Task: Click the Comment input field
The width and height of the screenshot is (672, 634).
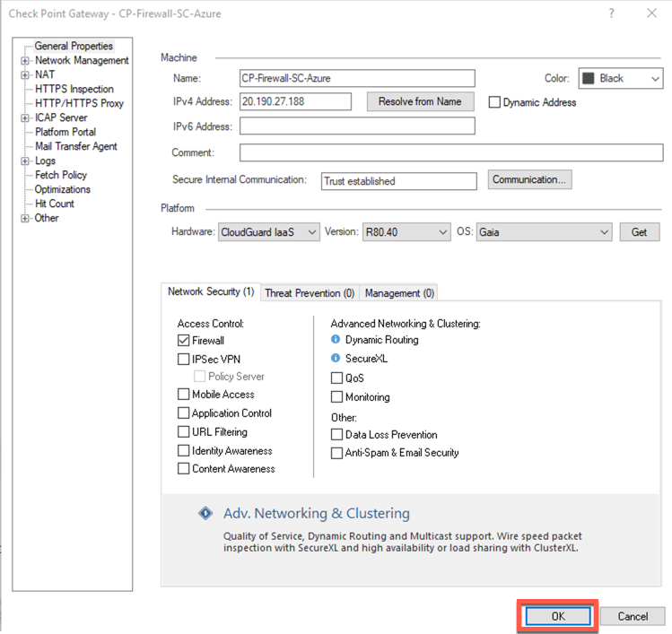Action: point(451,152)
